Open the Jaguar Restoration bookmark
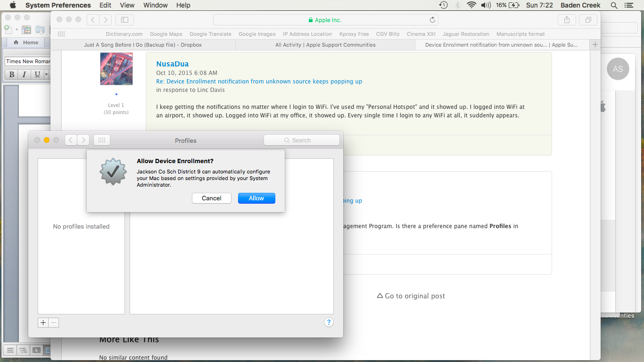 pyautogui.click(x=466, y=34)
